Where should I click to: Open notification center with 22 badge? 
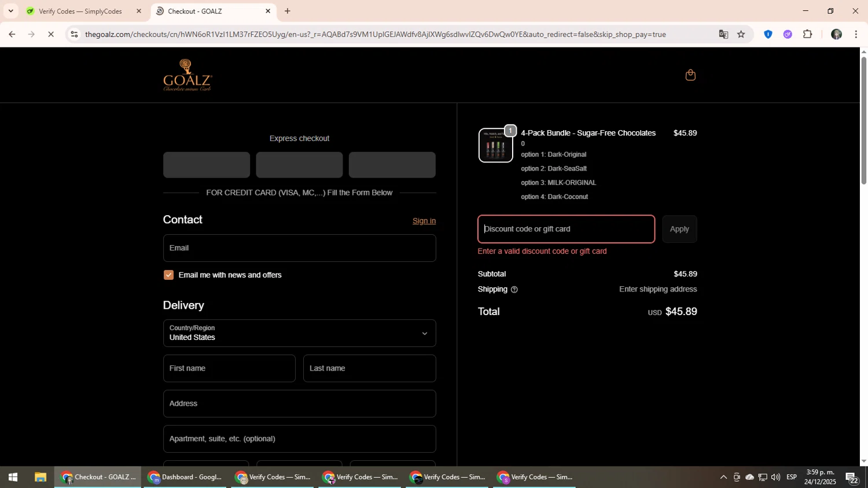[x=852, y=478]
